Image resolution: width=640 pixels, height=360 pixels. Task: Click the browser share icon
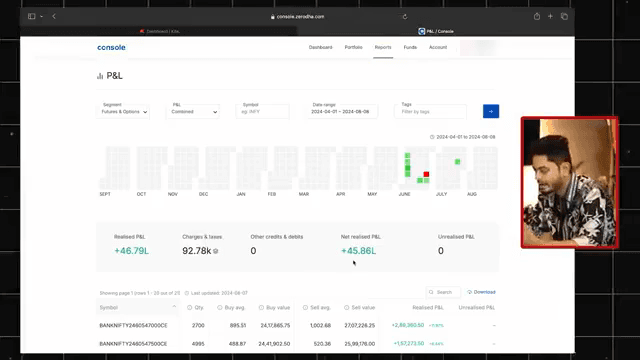537,16
